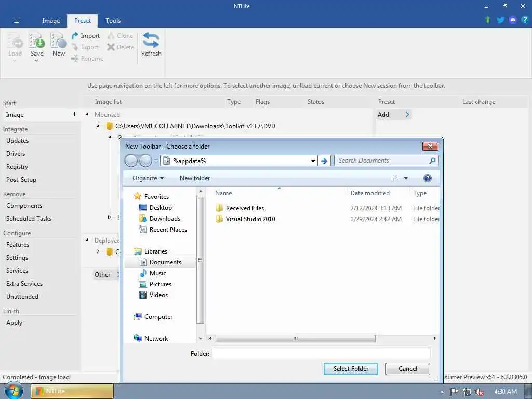Open Drivers page in sidebar
The height and width of the screenshot is (399, 532).
coord(16,154)
